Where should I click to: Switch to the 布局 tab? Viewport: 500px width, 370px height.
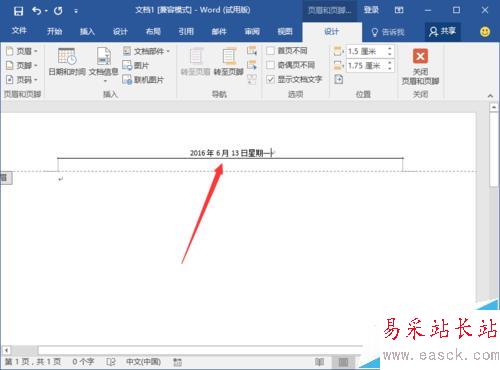point(153,32)
